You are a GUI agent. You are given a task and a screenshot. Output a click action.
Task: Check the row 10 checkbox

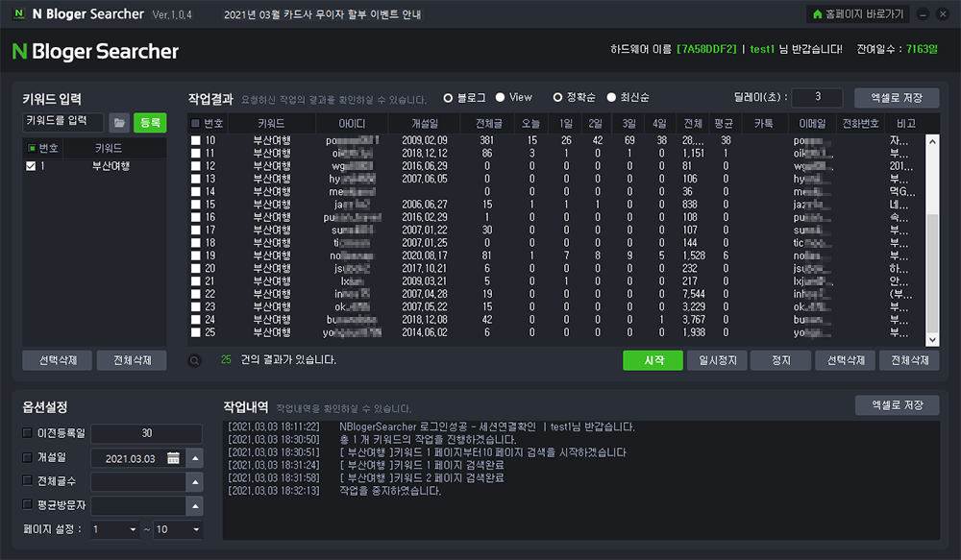click(x=195, y=140)
